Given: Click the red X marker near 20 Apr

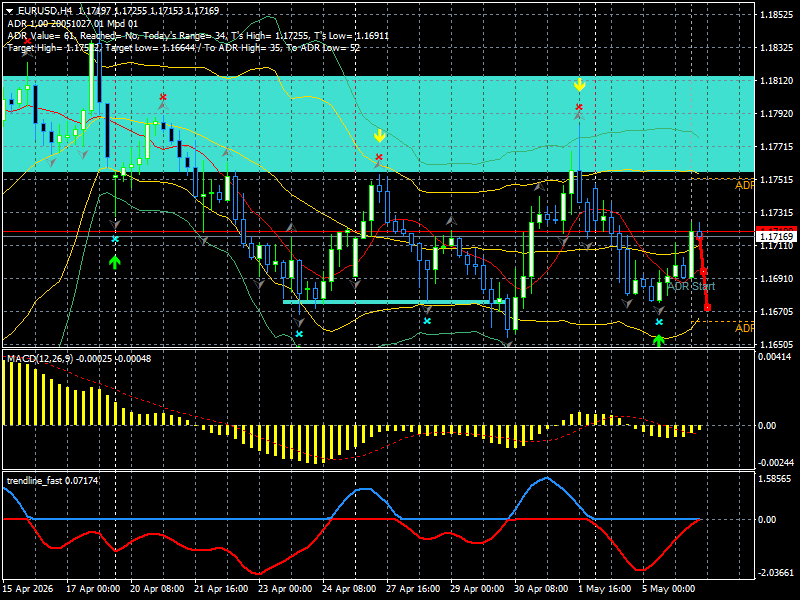Looking at the screenshot, I should point(163,97).
